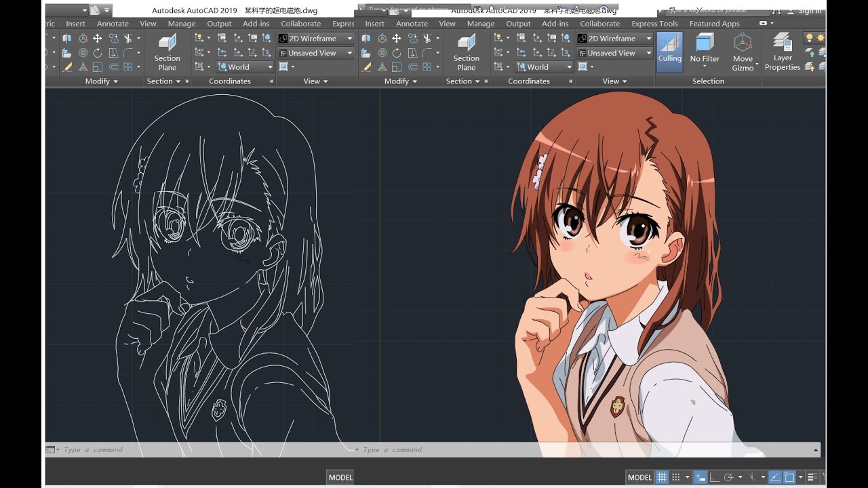868x488 pixels.
Task: Select the Move tool in left window Modify panel
Action: [97, 39]
